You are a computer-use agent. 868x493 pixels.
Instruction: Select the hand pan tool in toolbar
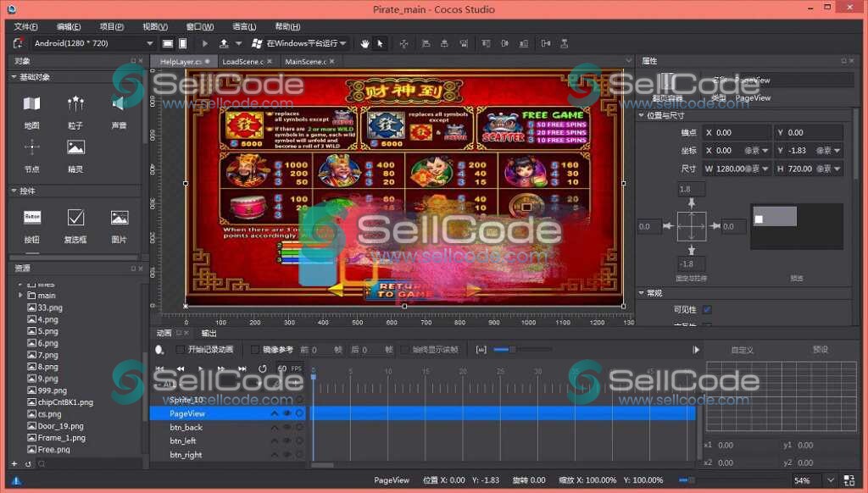pos(365,43)
